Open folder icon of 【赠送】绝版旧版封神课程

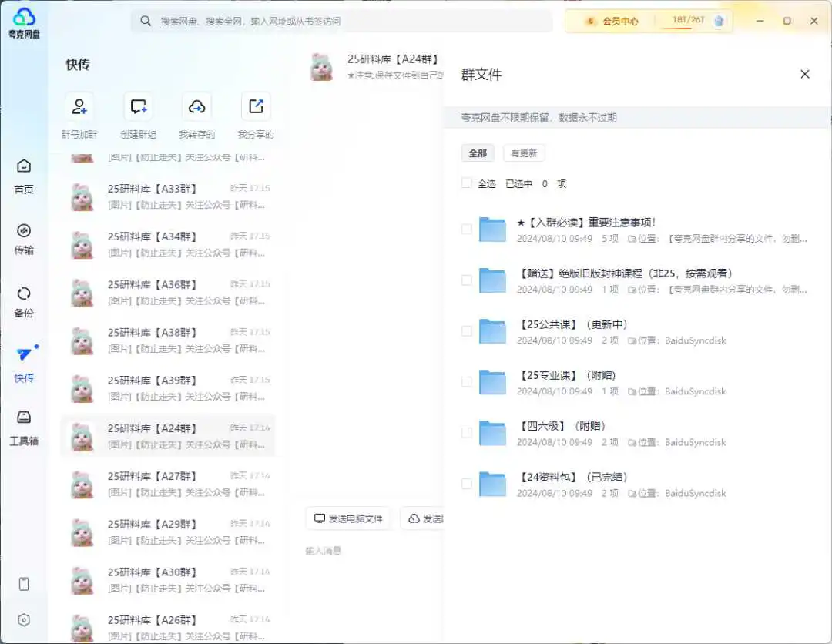tap(492, 280)
